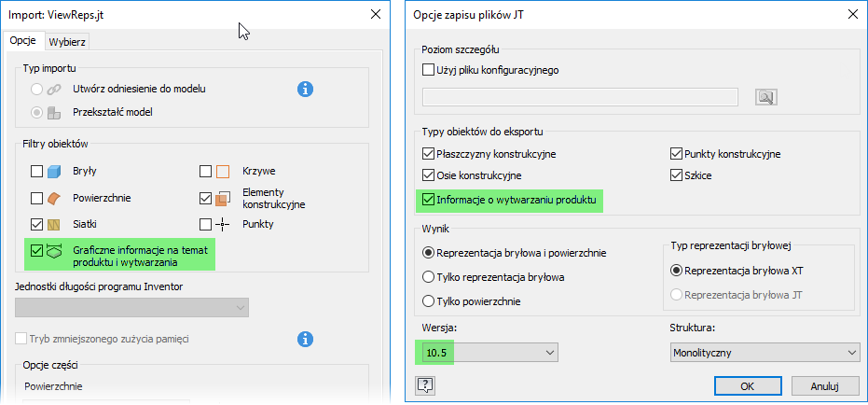Viewport: 868px width, 405px height.
Task: Click the Siatki mesh icon
Action: point(55,224)
